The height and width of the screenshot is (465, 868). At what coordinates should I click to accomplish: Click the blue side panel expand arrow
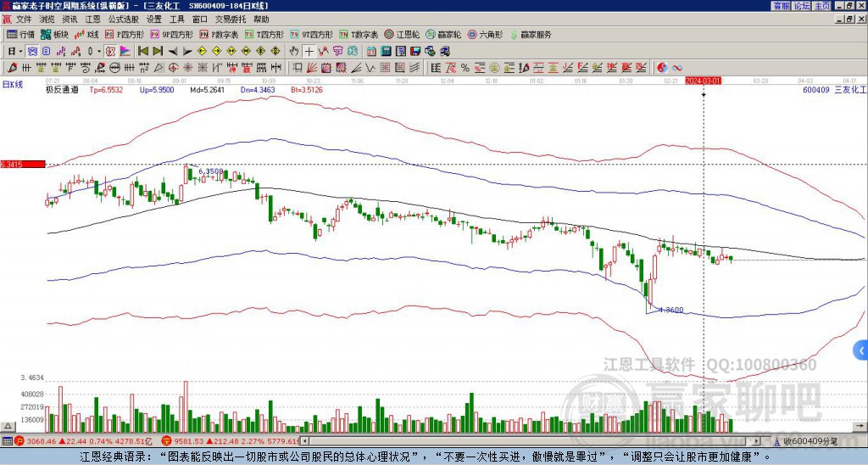pyautogui.click(x=861, y=350)
